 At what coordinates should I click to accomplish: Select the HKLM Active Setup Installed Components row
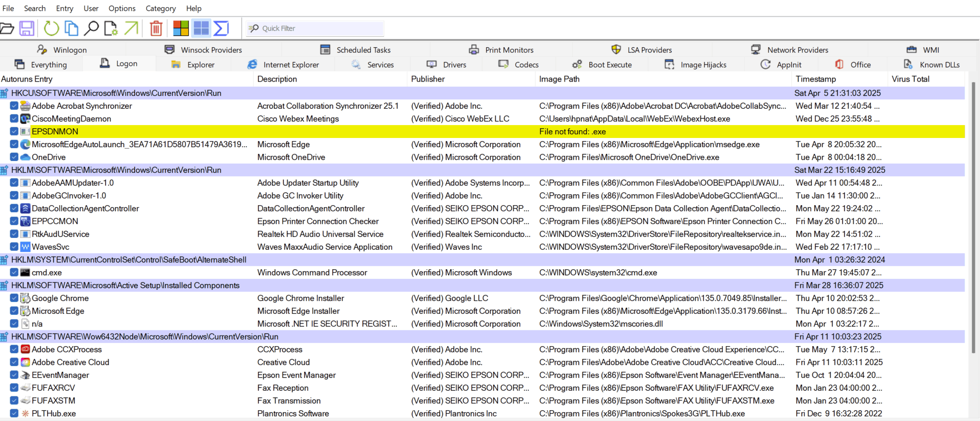point(482,286)
